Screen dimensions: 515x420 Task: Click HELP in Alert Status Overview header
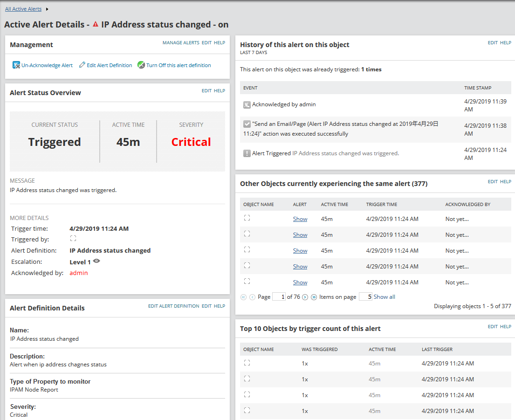pyautogui.click(x=220, y=90)
